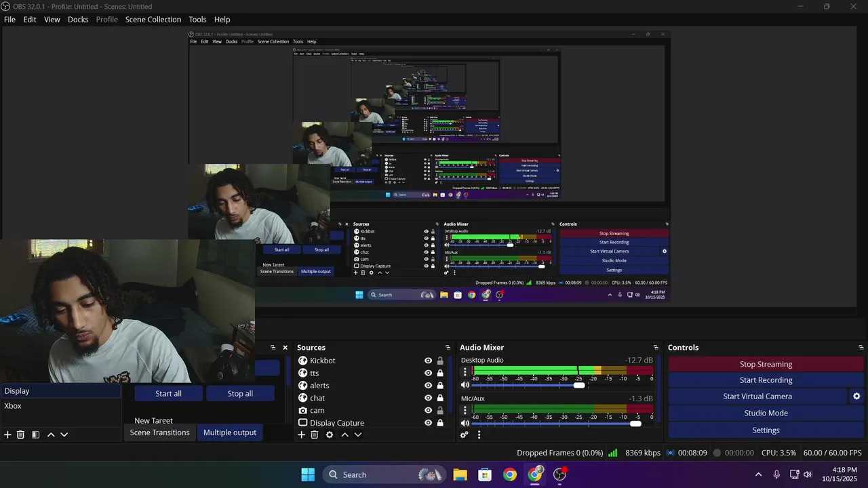Move the selected source up
Screen dimensions: 868x488
[x=344, y=434]
